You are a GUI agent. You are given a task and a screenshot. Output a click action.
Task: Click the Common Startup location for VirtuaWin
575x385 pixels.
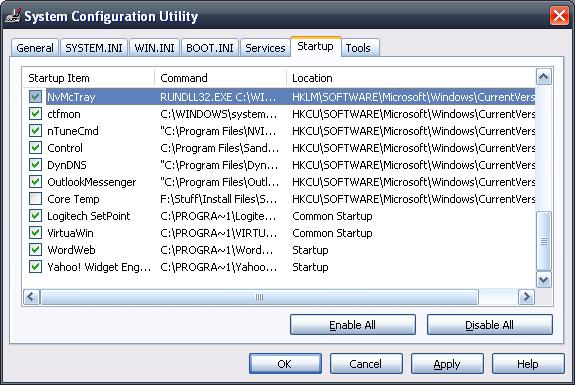click(x=332, y=232)
